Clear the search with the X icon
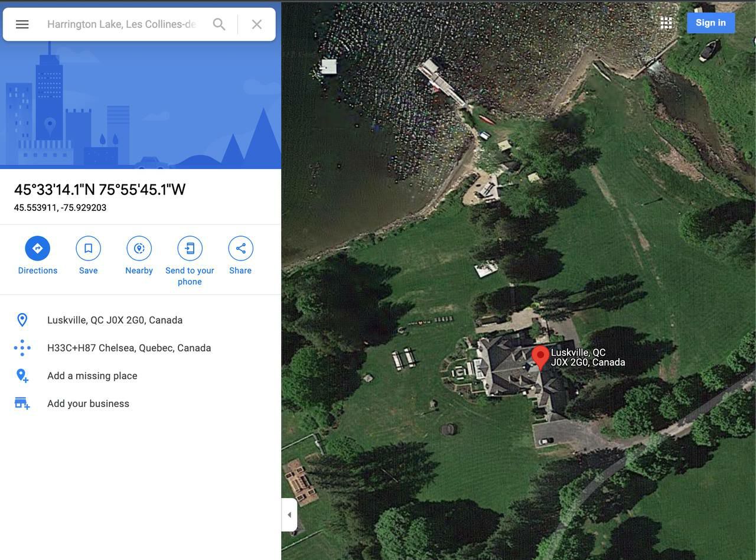Image resolution: width=756 pixels, height=560 pixels. point(257,24)
